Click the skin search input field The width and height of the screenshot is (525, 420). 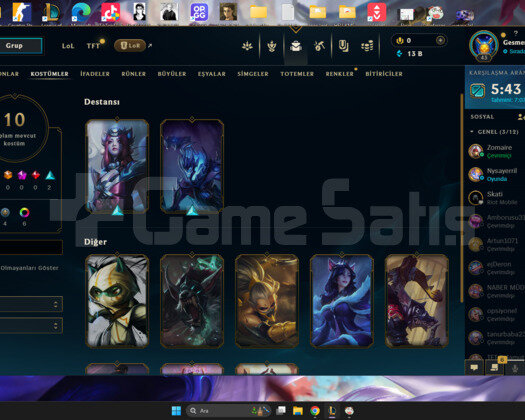click(31, 247)
